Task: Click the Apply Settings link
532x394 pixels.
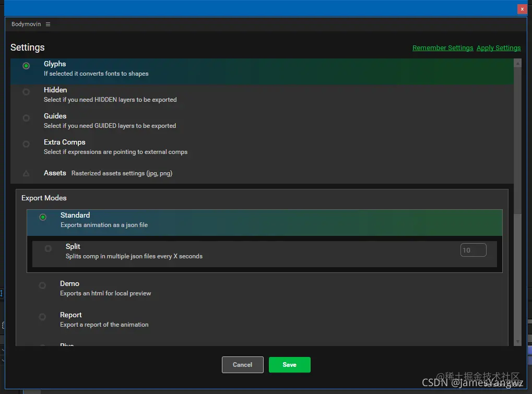Action: click(x=499, y=48)
